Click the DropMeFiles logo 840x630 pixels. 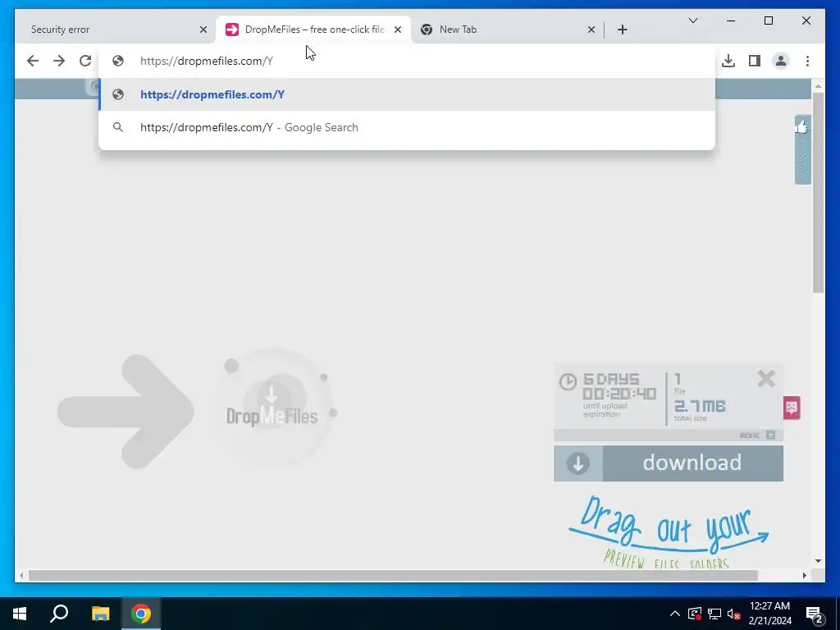272,410
